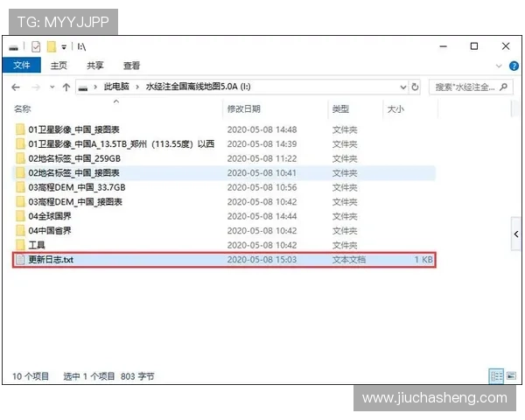Minimize the Explorer window
Screen dimensions: 525x420
click(x=444, y=46)
